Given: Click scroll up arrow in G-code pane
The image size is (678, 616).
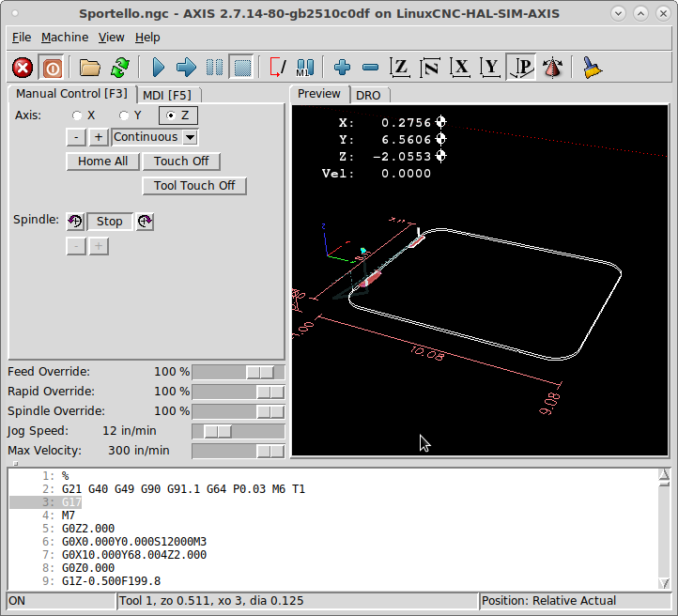Looking at the screenshot, I should click(664, 474).
